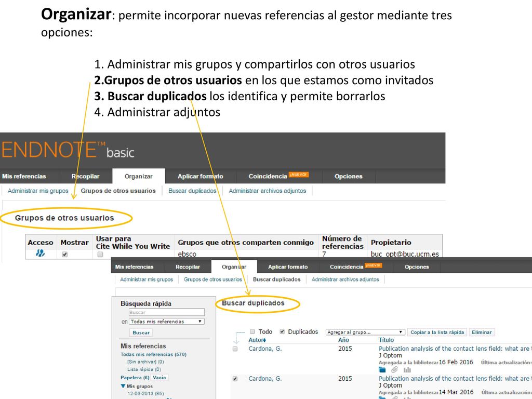Viewport: 532px width, 399px height.
Task: Click the bar chart icon under the 16 Feb 2016 reference
Action: [407, 370]
